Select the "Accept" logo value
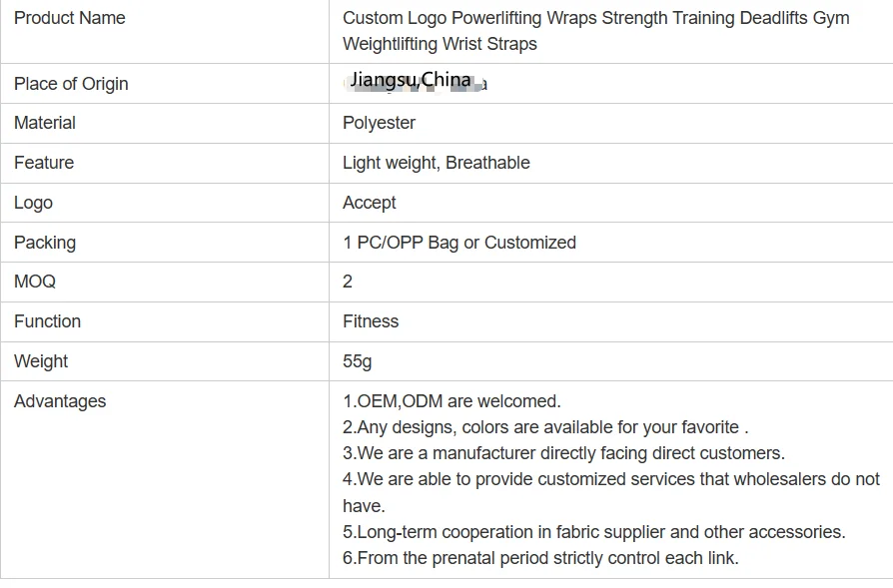The height and width of the screenshot is (588, 893). click(x=369, y=203)
